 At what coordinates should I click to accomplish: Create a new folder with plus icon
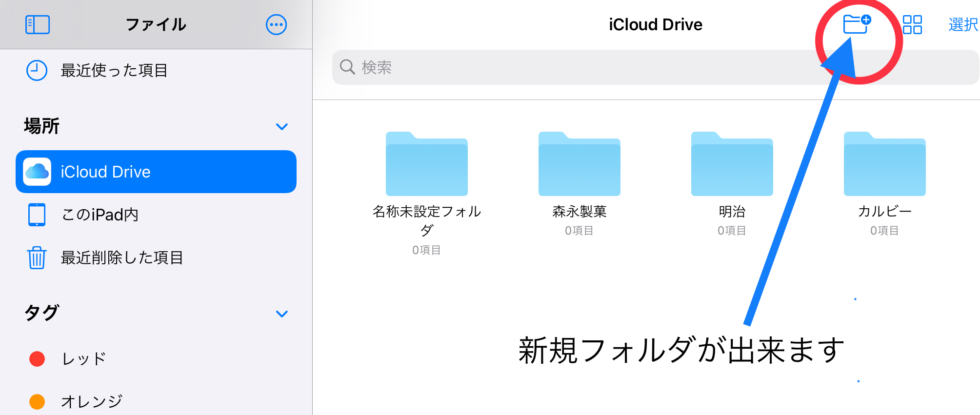[857, 23]
